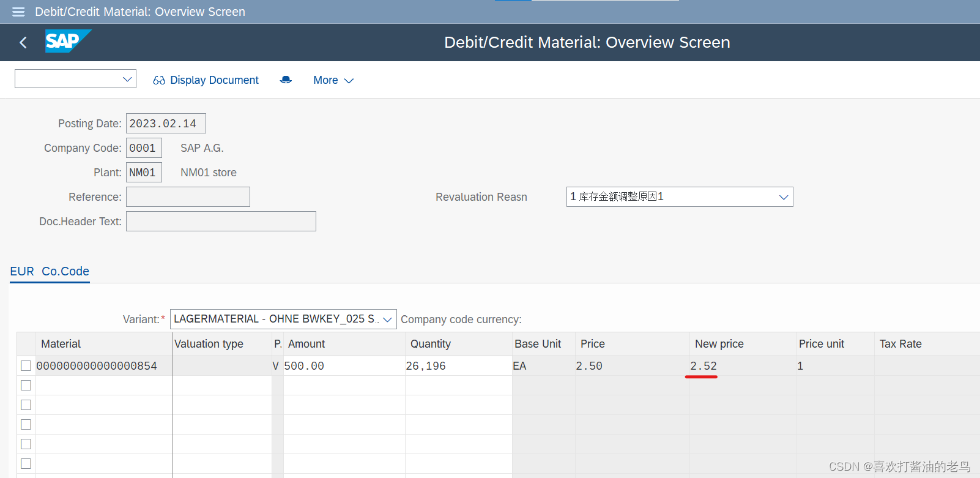The width and height of the screenshot is (980, 478).
Task: Click the New price column header
Action: pos(743,344)
